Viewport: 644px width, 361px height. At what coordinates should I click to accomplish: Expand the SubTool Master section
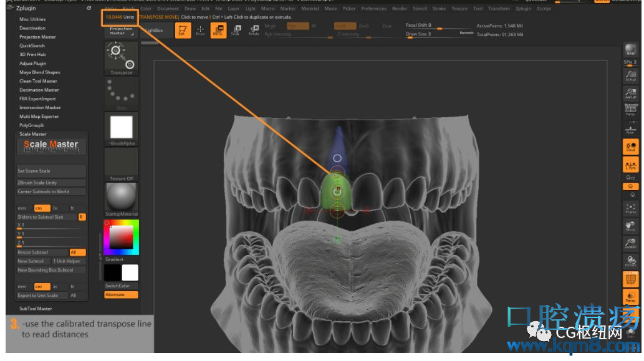pos(36,309)
